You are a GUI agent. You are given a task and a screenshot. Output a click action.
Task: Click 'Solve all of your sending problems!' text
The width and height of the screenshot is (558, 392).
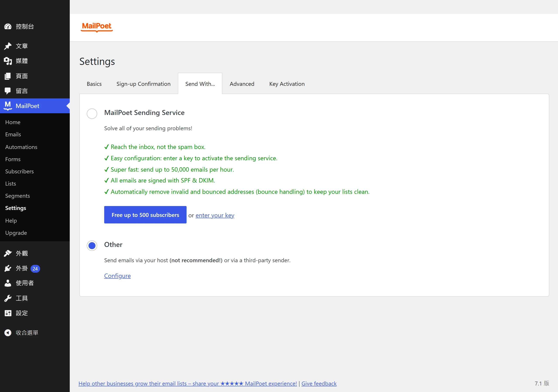click(x=148, y=128)
